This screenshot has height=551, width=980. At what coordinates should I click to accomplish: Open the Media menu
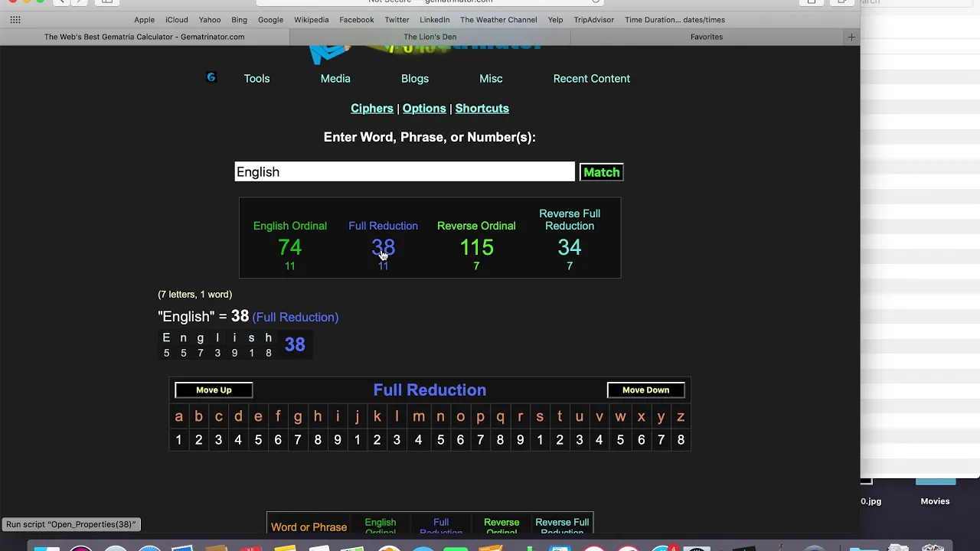(x=335, y=79)
